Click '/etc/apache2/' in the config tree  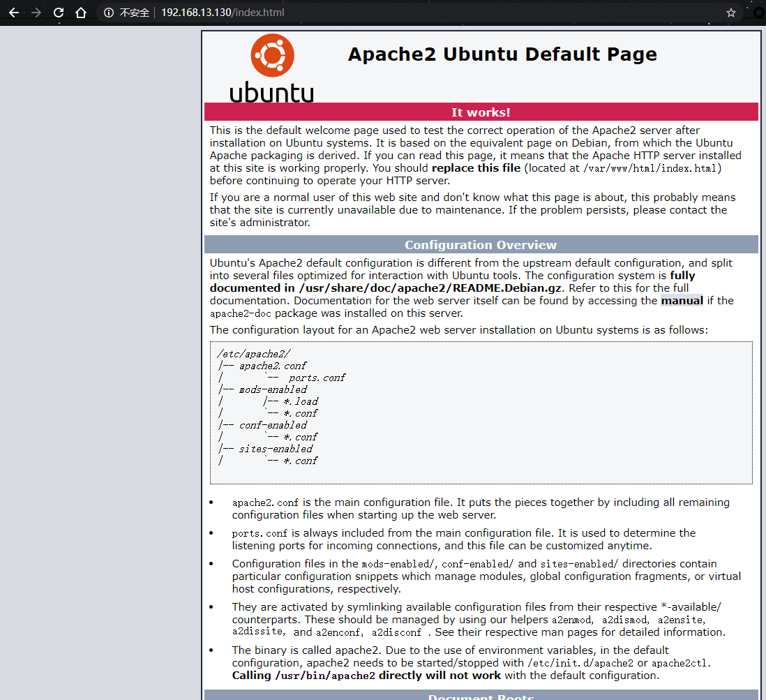coord(254,354)
